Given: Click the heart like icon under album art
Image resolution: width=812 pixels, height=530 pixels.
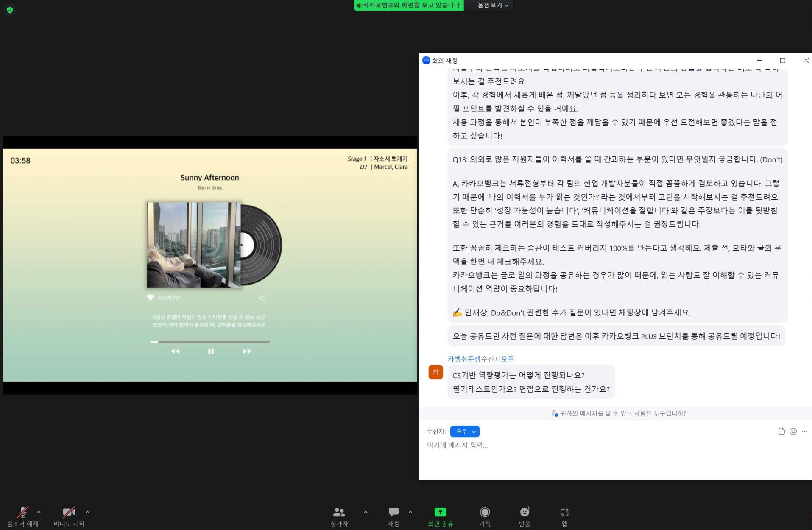Looking at the screenshot, I should (x=151, y=298).
